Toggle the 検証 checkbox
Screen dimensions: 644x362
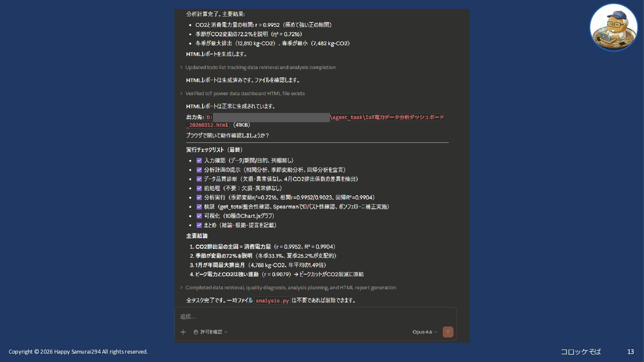click(x=199, y=207)
